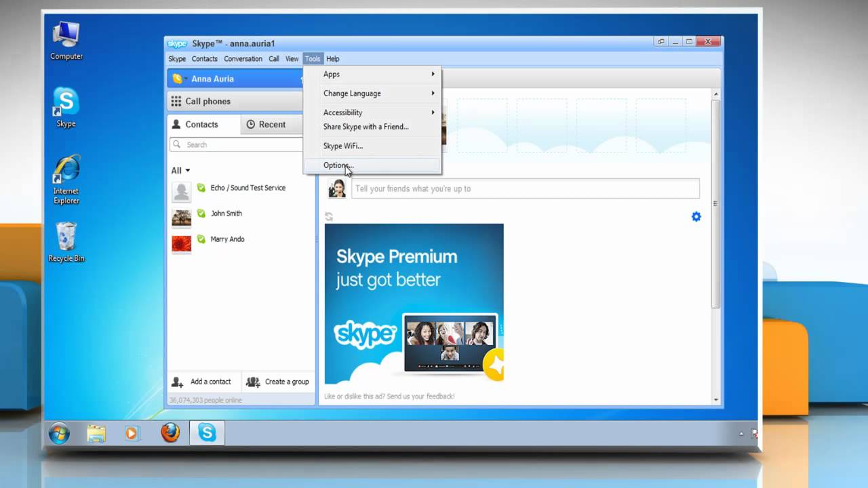Select John Smith contact

pyautogui.click(x=241, y=218)
